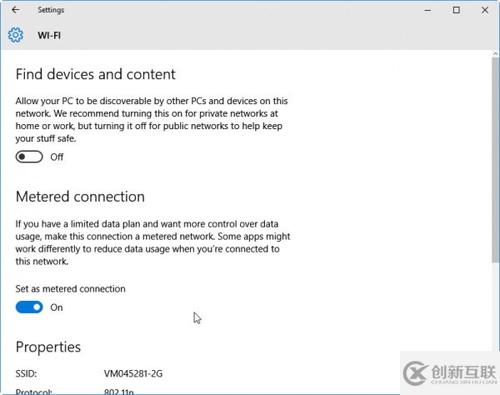Go back with the arrow icon
The image size is (500, 395).
[x=16, y=10]
